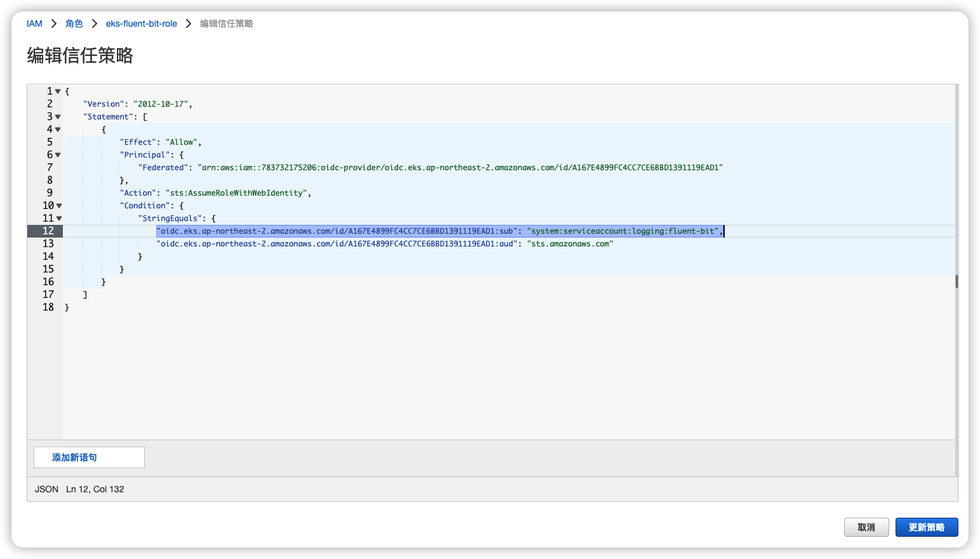980x559 pixels.
Task: Click the "Effect" key on line 5
Action: pos(138,142)
